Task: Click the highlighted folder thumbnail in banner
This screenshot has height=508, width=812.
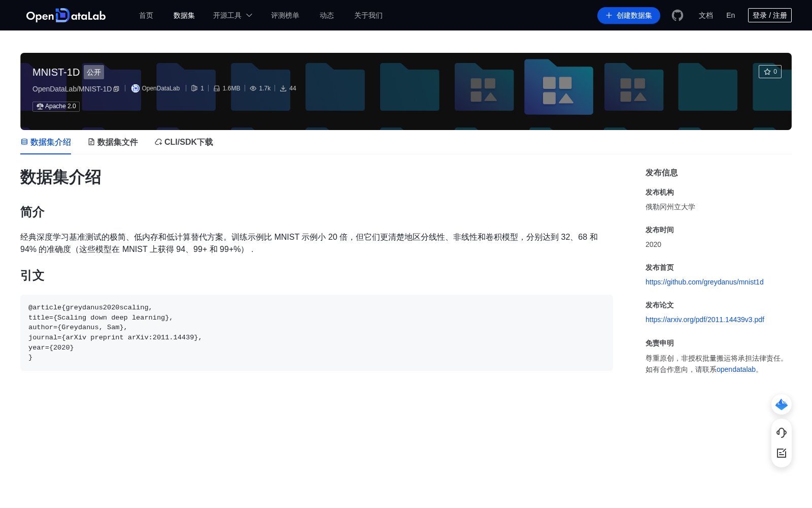Action: tap(559, 87)
